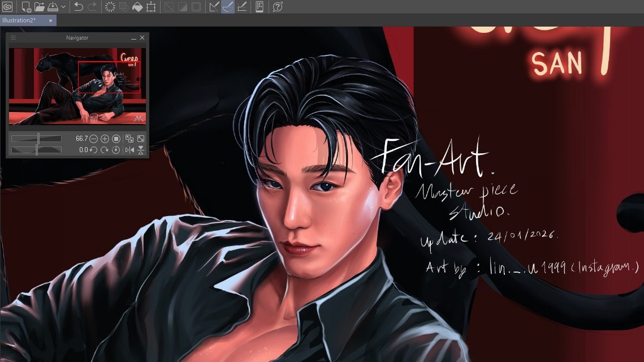Toggle Snap to Grid

pyautogui.click(x=242, y=7)
